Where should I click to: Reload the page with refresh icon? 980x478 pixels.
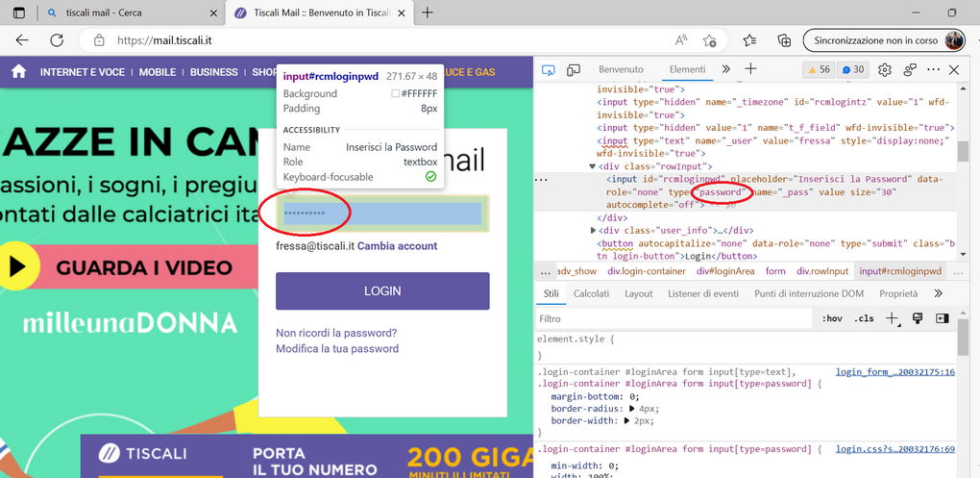57,40
